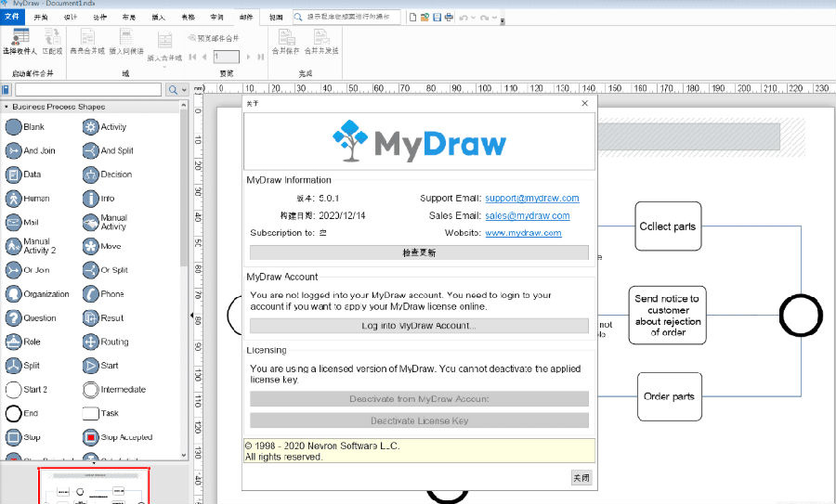Collapse the Business Process Shapes section
This screenshot has width=836, height=504.
[x=6, y=107]
